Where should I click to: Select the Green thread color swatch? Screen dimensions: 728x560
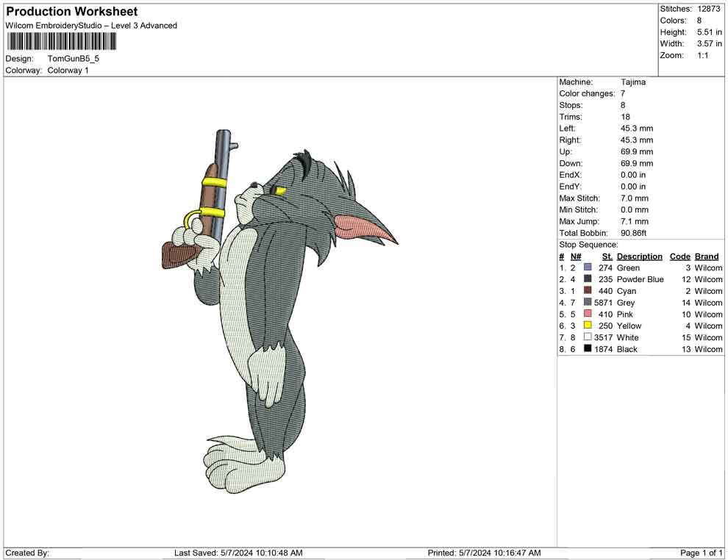point(588,268)
